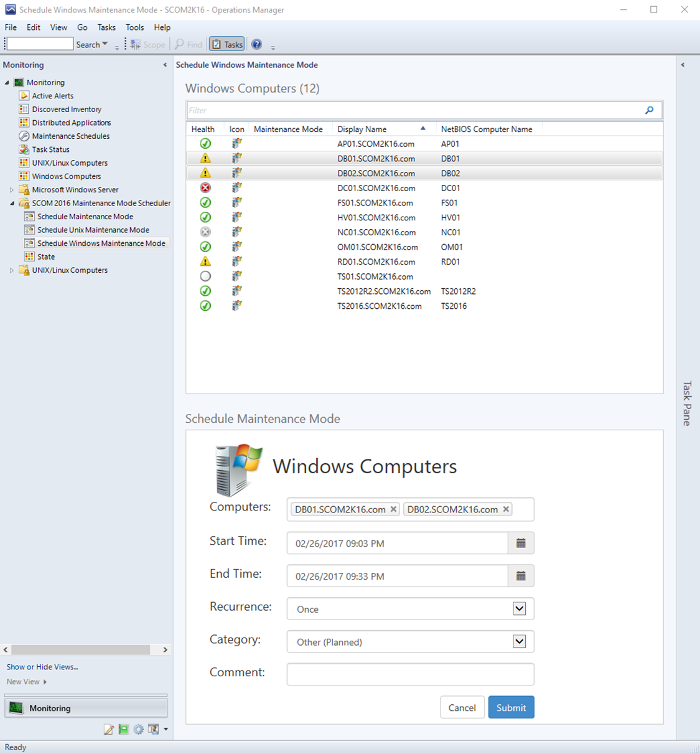Select the TS2016.SCOM2K16.com row

[x=424, y=306]
